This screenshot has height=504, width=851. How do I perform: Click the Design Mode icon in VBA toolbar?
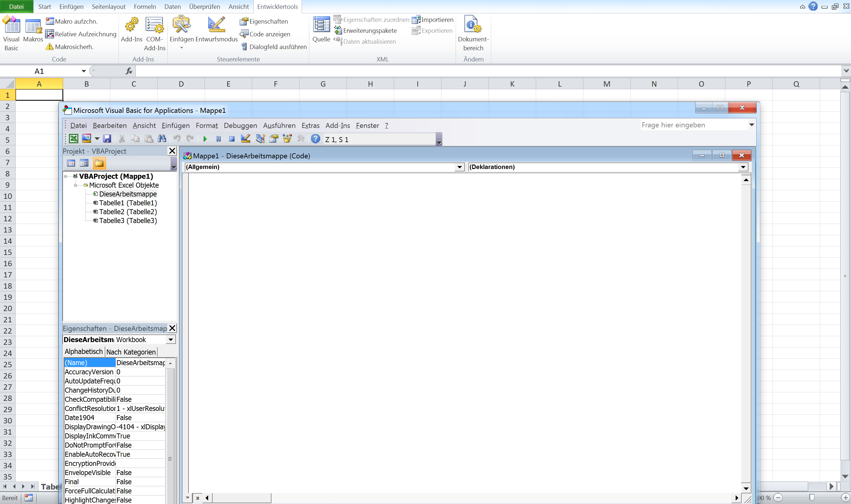coord(245,139)
